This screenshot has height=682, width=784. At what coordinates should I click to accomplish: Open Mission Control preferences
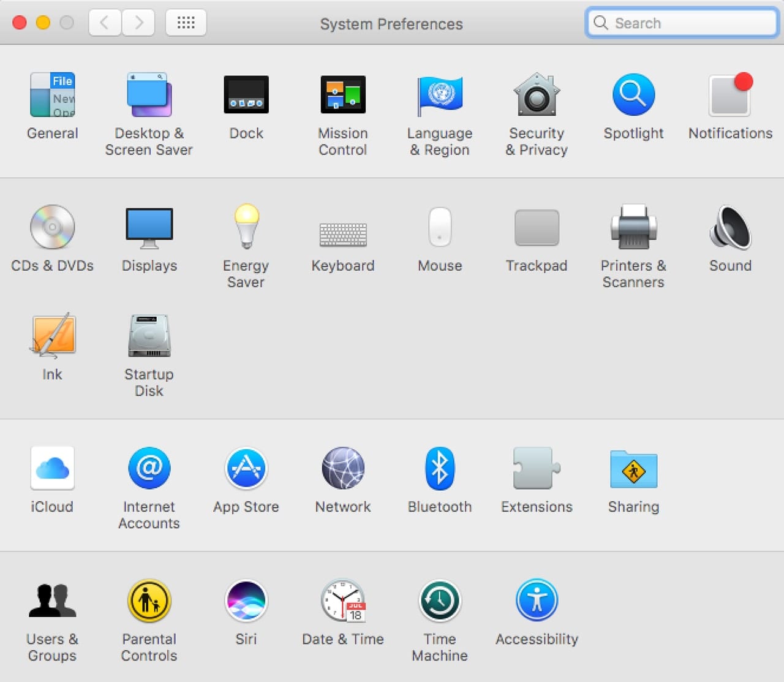(343, 95)
